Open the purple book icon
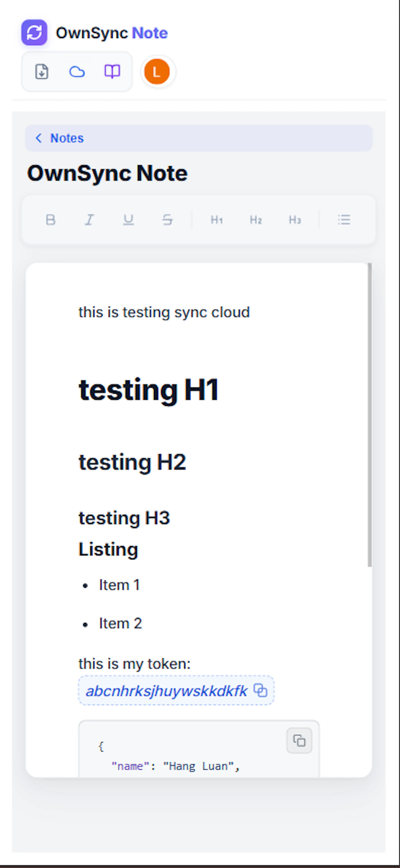Image resolution: width=400 pixels, height=868 pixels. click(x=112, y=72)
